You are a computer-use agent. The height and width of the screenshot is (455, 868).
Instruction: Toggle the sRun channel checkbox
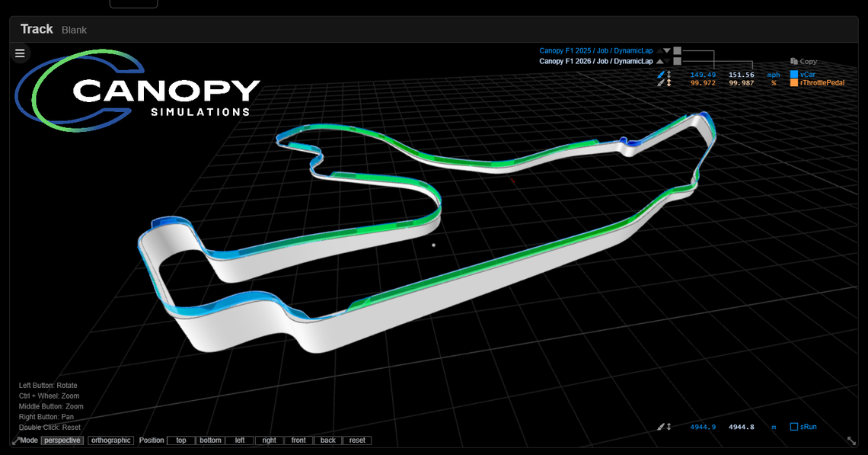[x=794, y=427]
